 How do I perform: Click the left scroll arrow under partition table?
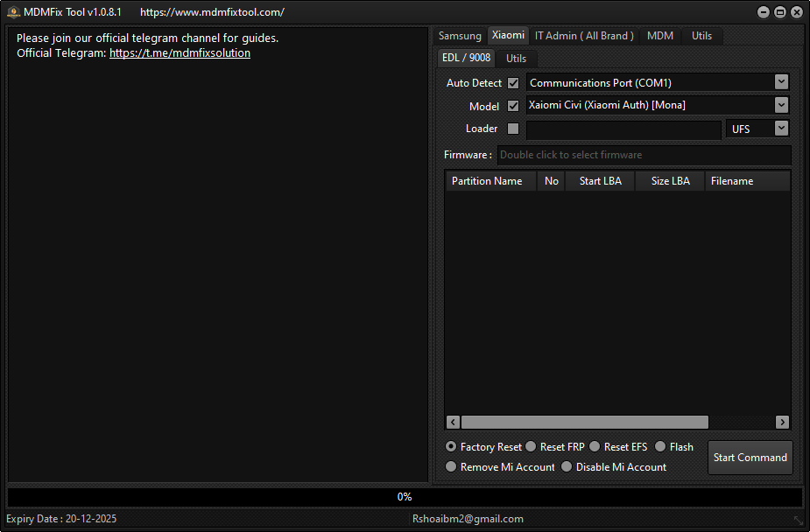452,422
